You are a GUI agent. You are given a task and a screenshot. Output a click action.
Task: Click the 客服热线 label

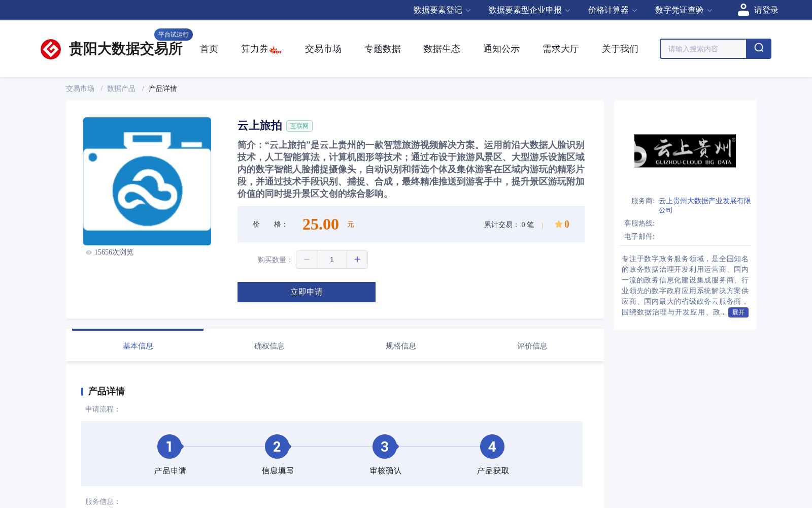[x=639, y=223]
